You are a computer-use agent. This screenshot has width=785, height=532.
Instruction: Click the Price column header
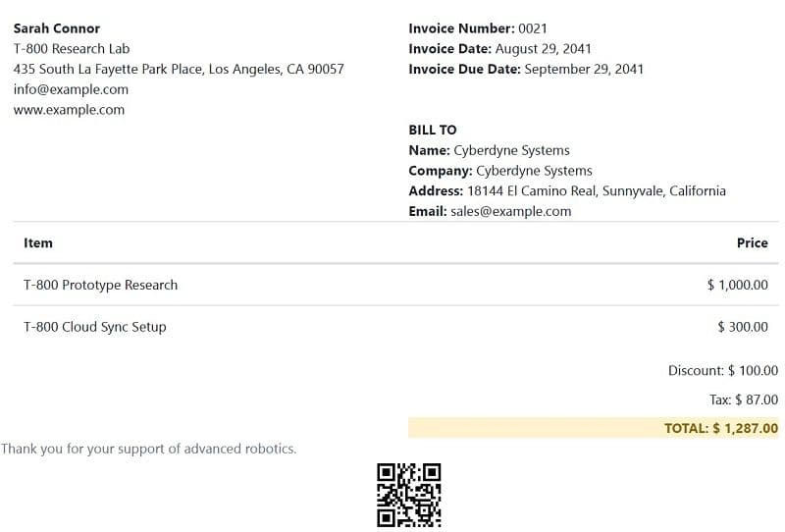pyautogui.click(x=752, y=242)
